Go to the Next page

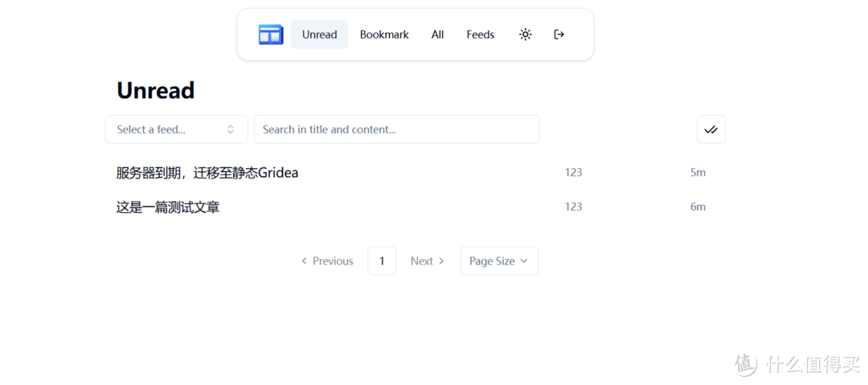pyautogui.click(x=427, y=261)
